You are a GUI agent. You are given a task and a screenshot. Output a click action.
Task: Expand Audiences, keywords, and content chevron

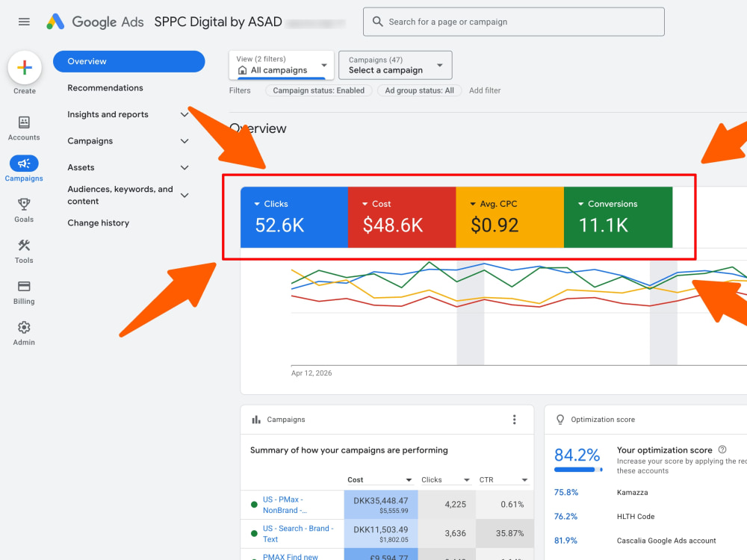[x=185, y=195]
